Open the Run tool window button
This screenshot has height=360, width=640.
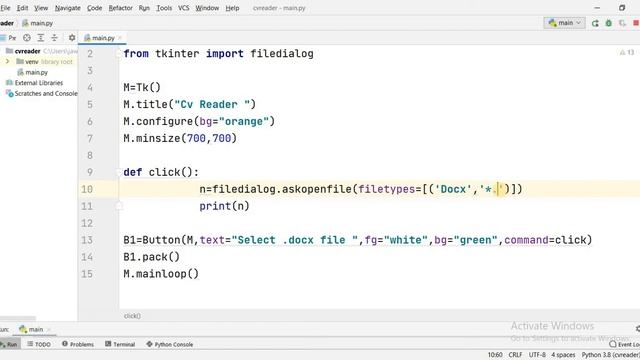(9, 344)
